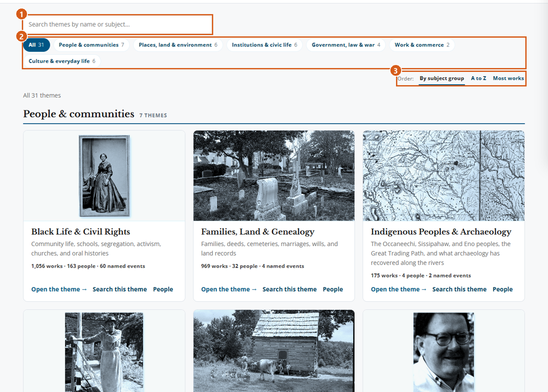Open the Families, Land & Genealogy cemetery image
548x392 pixels.
[274, 176]
